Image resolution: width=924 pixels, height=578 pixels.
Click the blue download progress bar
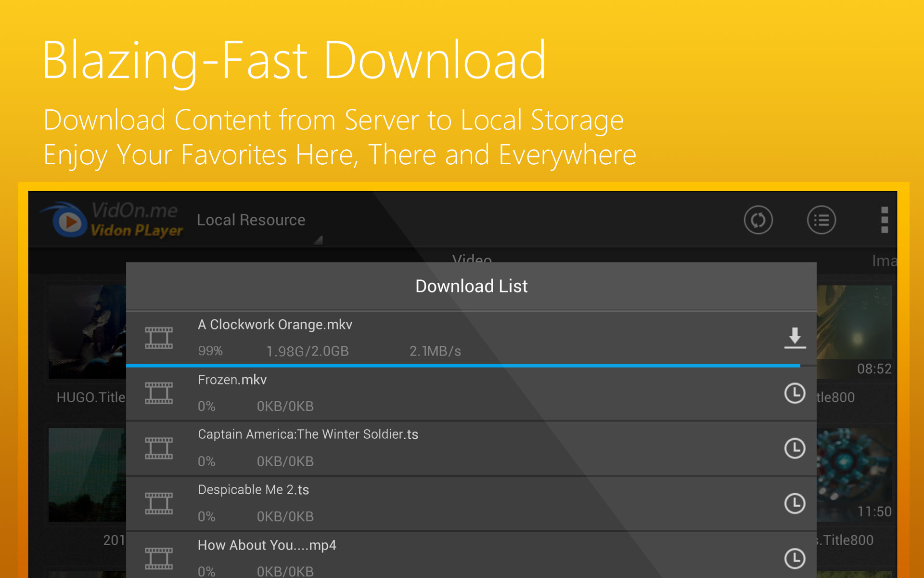[462, 366]
